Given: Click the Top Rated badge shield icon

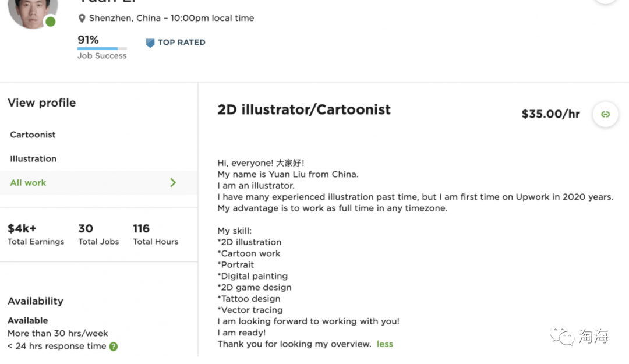Looking at the screenshot, I should 150,43.
